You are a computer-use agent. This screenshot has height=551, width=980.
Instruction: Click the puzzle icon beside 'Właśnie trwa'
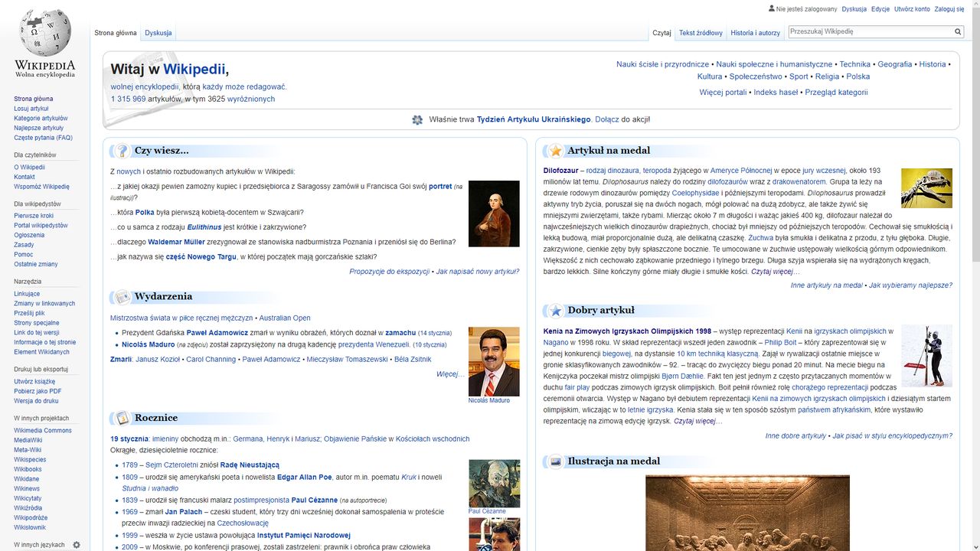[x=417, y=120]
